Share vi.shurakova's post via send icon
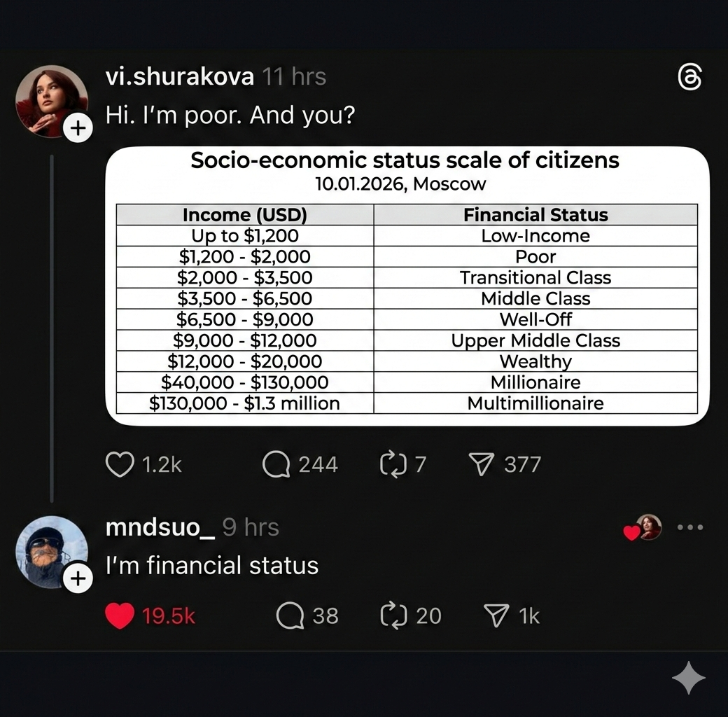The image size is (728, 717). pyautogui.click(x=482, y=464)
